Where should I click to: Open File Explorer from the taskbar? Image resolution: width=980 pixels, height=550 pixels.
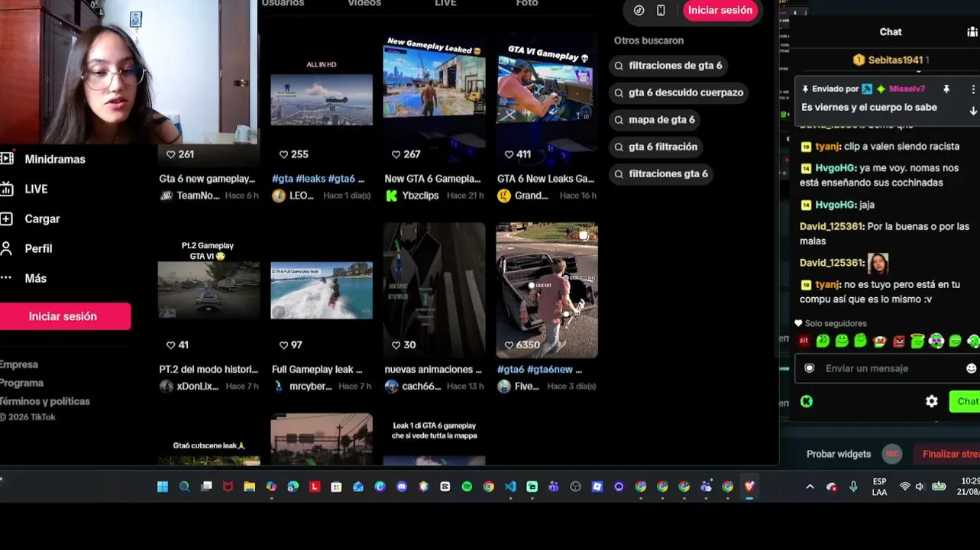[249, 487]
